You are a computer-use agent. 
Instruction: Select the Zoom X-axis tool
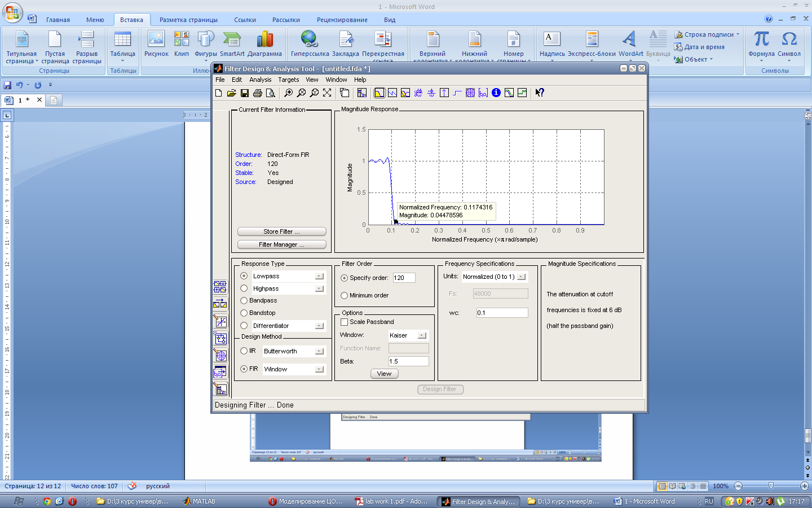point(301,93)
